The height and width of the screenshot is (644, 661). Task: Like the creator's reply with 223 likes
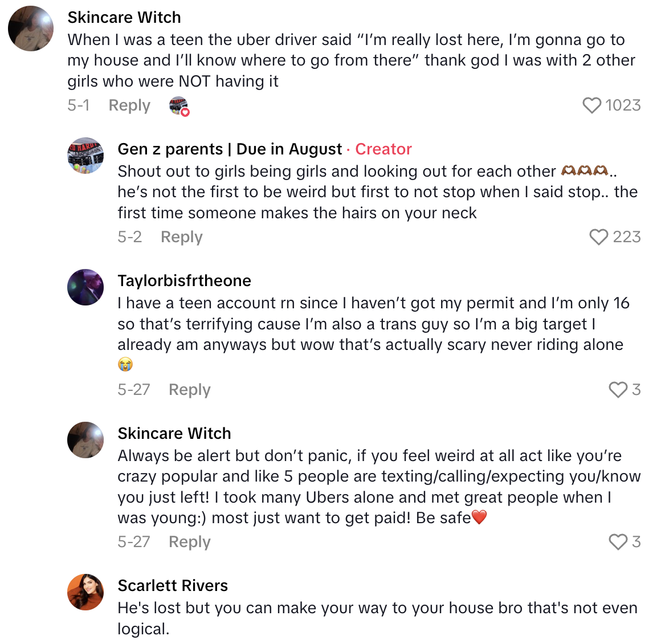click(x=599, y=237)
